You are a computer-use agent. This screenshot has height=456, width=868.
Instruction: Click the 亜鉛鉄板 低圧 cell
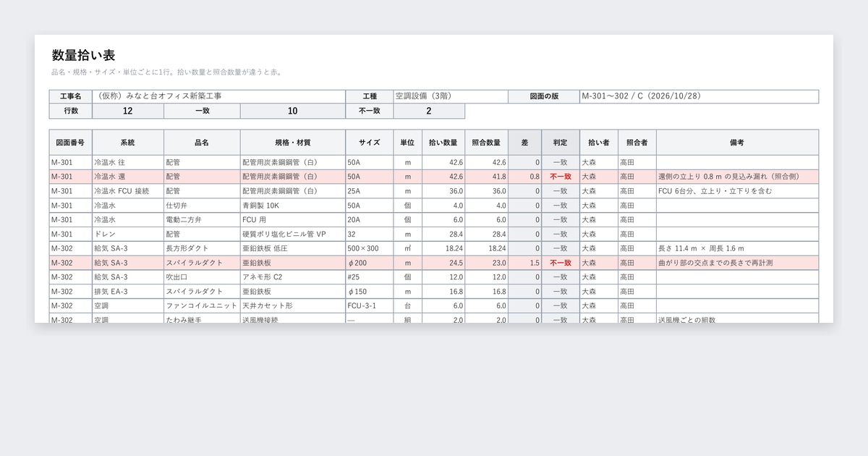pos(293,248)
